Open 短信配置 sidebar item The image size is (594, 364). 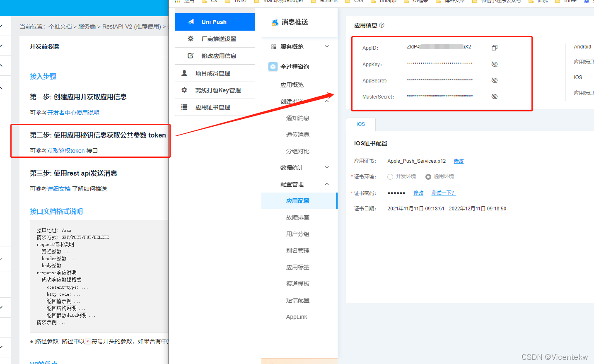click(x=298, y=300)
